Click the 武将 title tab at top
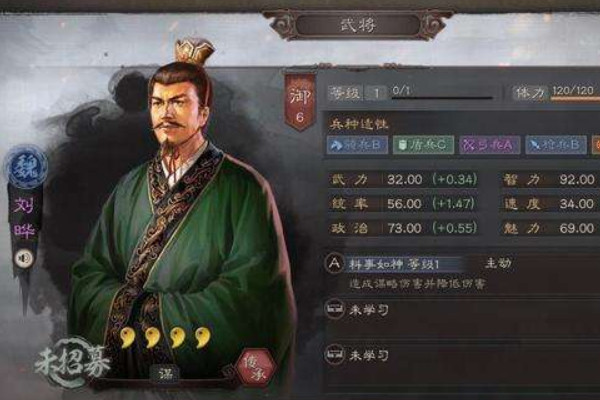This screenshot has width=600, height=400. coord(358,26)
